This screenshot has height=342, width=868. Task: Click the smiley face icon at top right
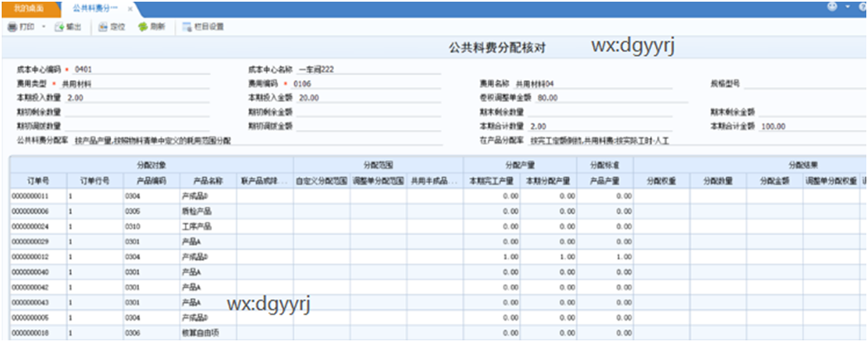832,7
